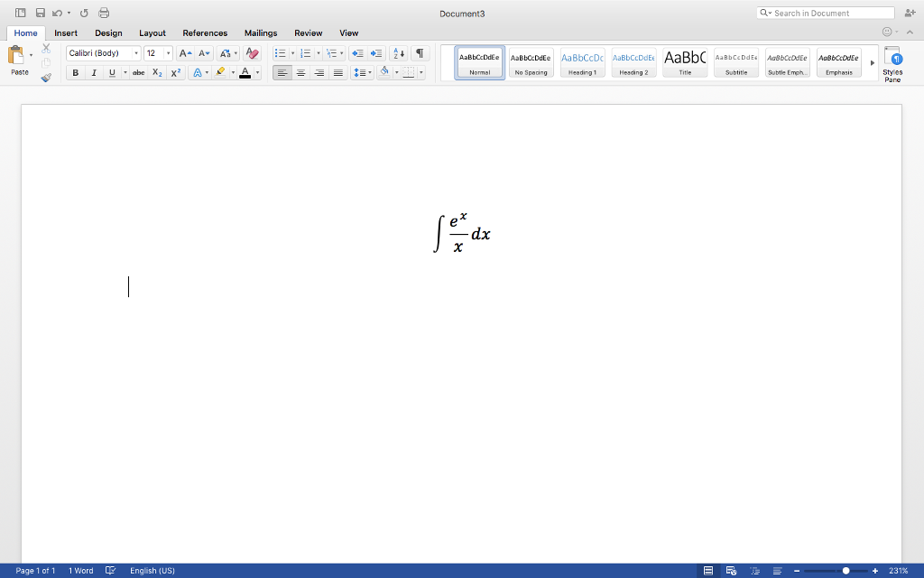Open the font color dropdown
This screenshot has width=924, height=578.
[x=255, y=72]
